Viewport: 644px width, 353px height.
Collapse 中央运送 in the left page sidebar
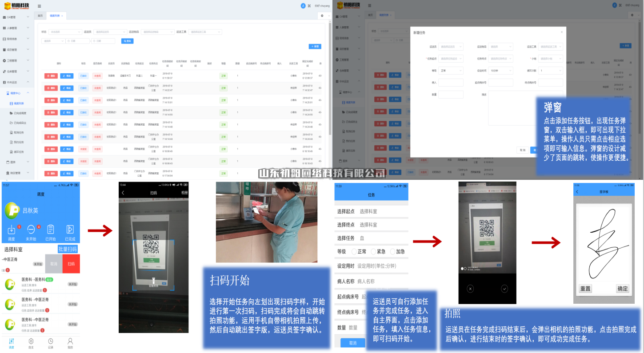click(x=16, y=82)
